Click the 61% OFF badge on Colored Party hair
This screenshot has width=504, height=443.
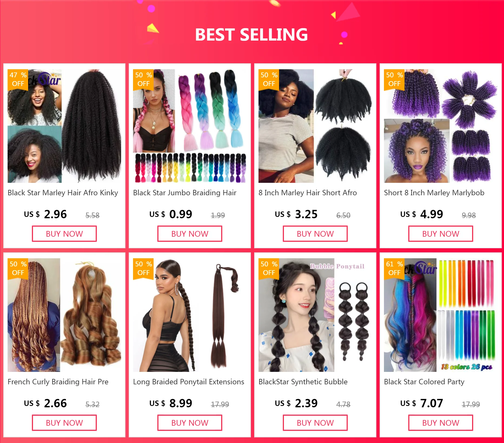click(x=394, y=268)
